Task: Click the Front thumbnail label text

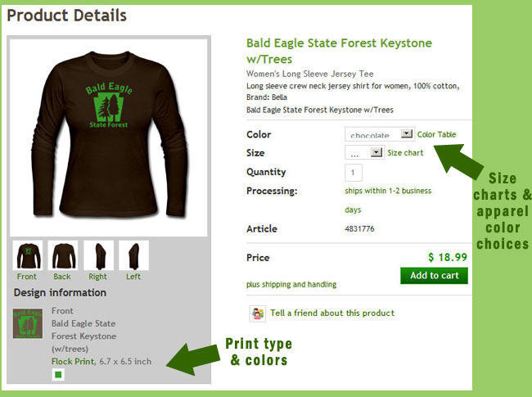Action: click(27, 277)
